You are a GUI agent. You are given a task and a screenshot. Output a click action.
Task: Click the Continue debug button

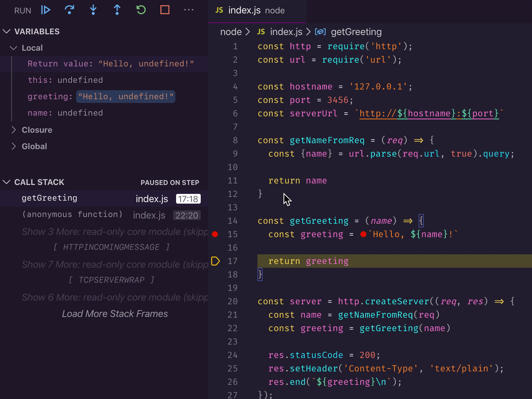point(46,10)
